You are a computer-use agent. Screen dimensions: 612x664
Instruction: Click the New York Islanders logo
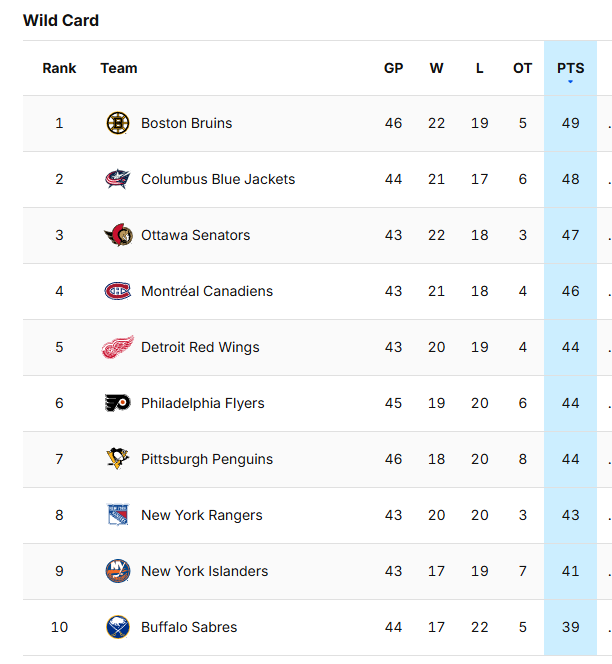[118, 571]
